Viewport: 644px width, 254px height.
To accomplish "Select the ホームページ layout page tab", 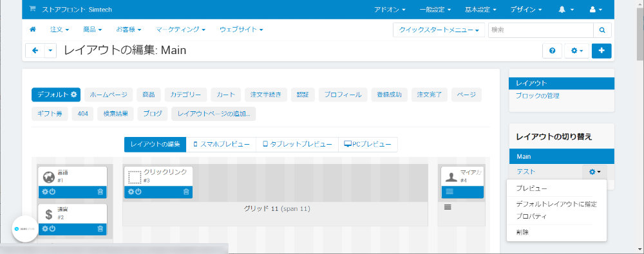I will [109, 95].
